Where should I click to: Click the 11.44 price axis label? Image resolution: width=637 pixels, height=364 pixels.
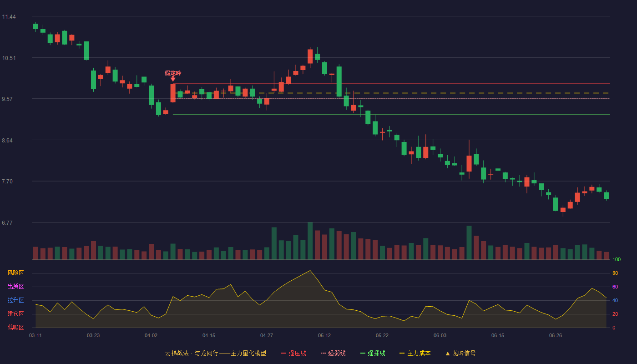tap(9, 17)
